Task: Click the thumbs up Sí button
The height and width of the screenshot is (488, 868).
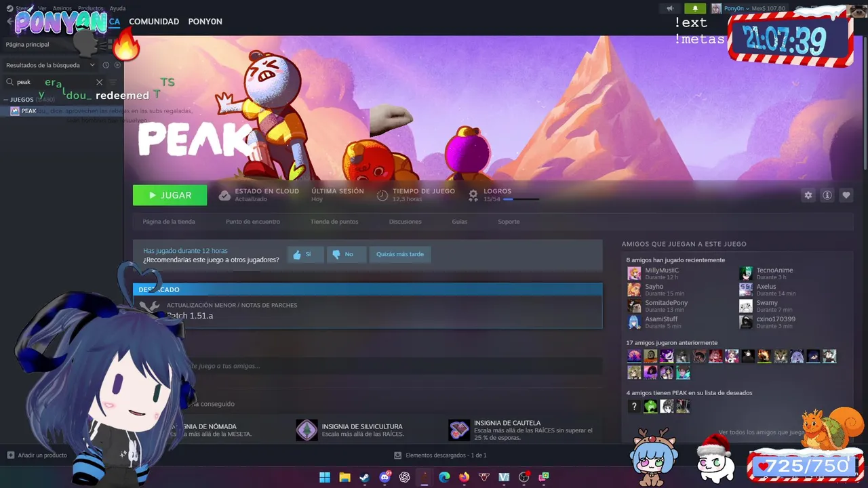Action: 304,254
